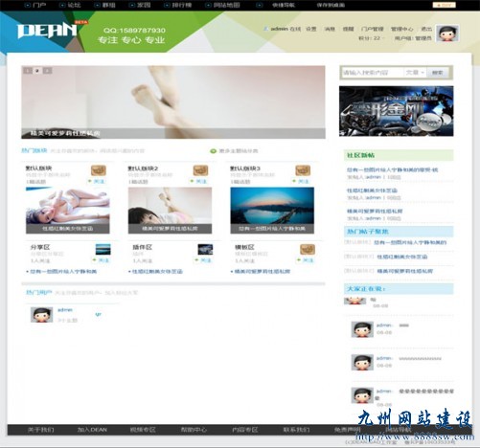
Task: Open the 网站地图 top navigation item
Action: point(226,5)
